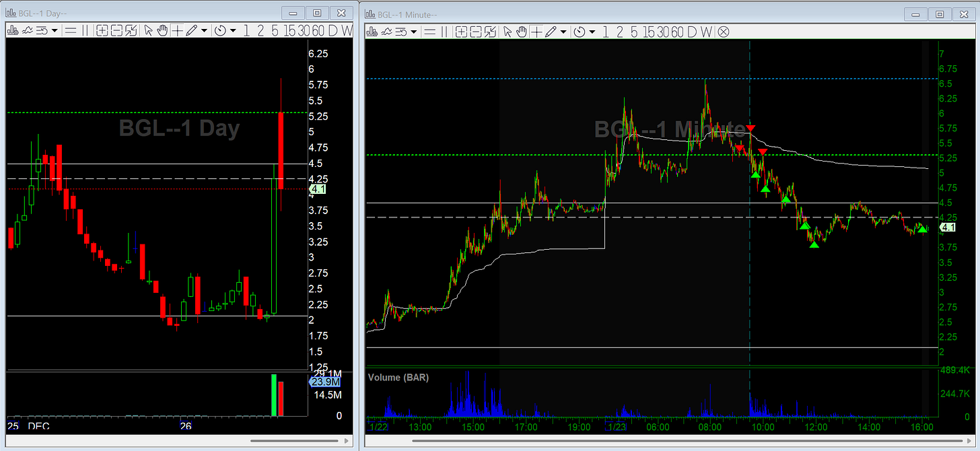Select Weekly (W) interval in 1 Day window
The width and height of the screenshot is (980, 451).
pyautogui.click(x=346, y=30)
